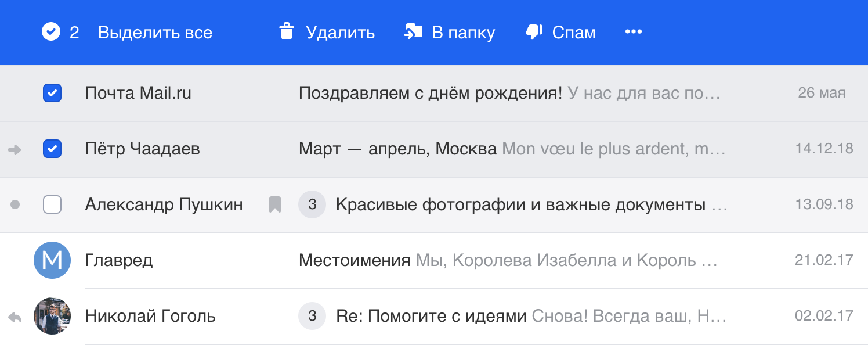The height and width of the screenshot is (345, 868).
Task: Expand the 3-message thread from Пушкин
Action: [x=312, y=204]
